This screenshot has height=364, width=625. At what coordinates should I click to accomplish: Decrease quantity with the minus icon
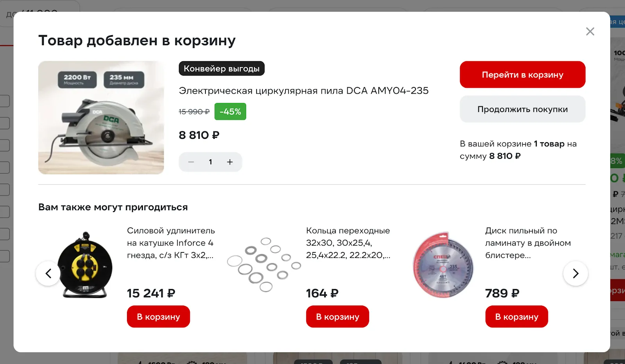[191, 162]
